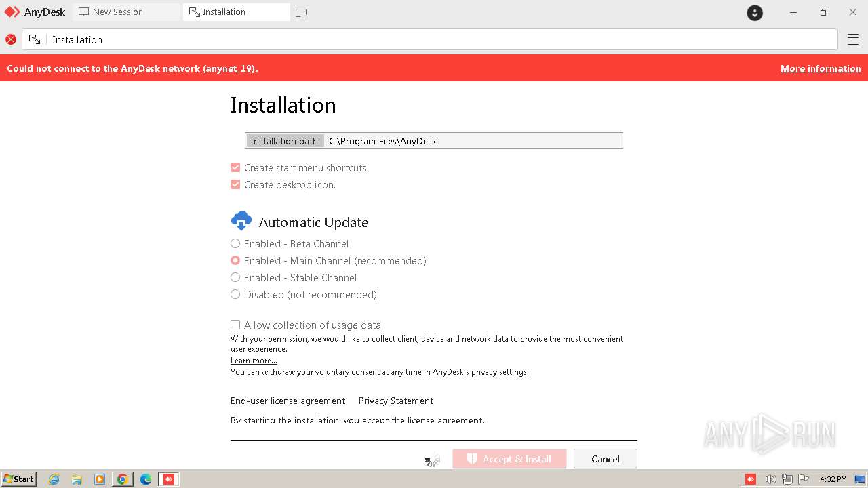Image resolution: width=868 pixels, height=488 pixels.
Task: Click AnyDesk icon in system tray
Action: pyautogui.click(x=751, y=479)
